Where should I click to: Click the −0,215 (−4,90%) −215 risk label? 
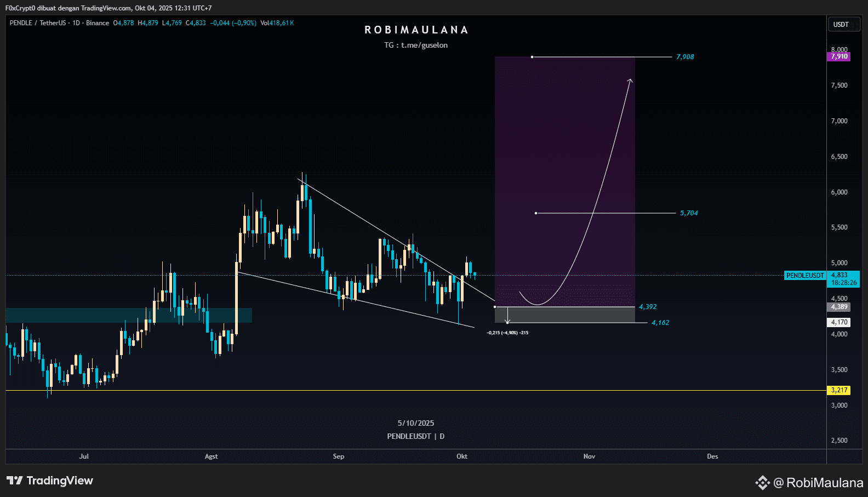coord(507,333)
